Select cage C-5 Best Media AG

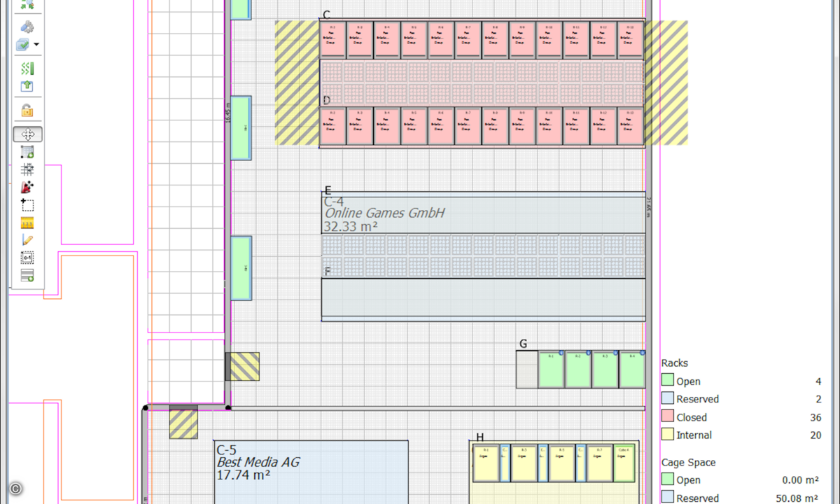point(311,472)
